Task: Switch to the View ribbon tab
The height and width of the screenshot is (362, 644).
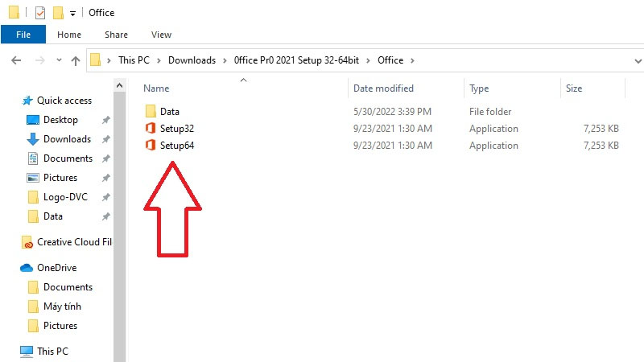Action: tap(161, 35)
